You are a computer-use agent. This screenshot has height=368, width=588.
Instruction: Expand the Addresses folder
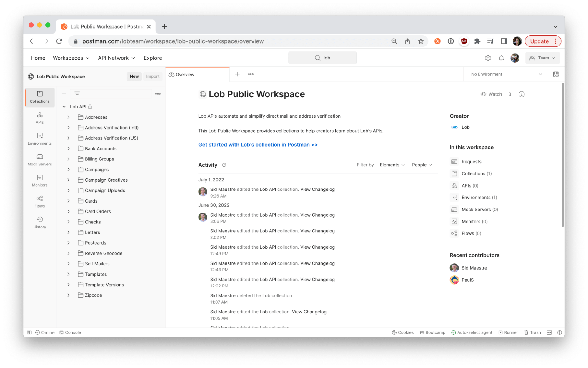pyautogui.click(x=69, y=117)
